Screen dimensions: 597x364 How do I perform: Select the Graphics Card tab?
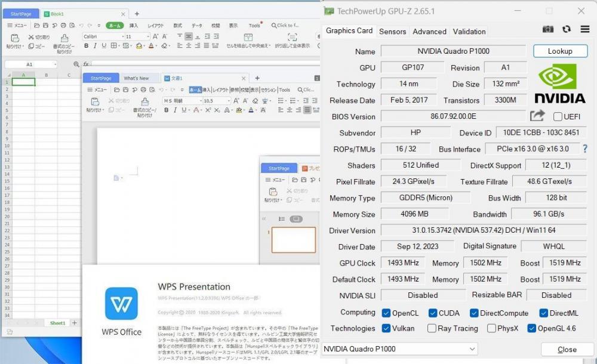(349, 31)
